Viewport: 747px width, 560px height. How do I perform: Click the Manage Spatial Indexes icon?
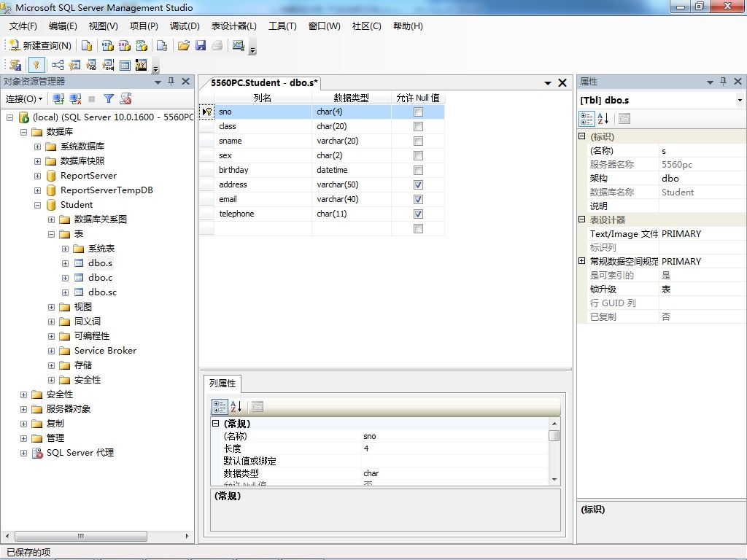[x=142, y=65]
